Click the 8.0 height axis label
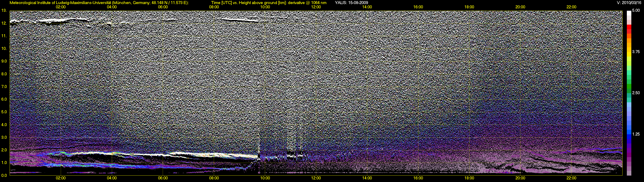 point(4,74)
